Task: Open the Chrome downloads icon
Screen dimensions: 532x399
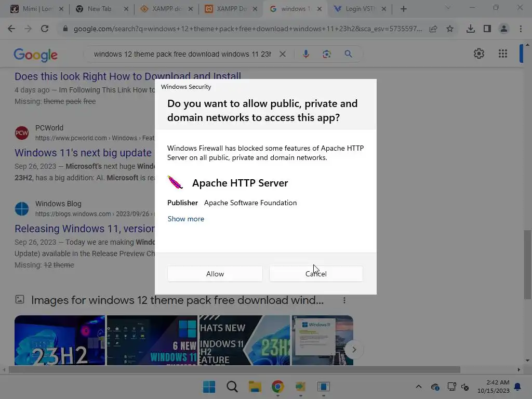Action: 470,29
